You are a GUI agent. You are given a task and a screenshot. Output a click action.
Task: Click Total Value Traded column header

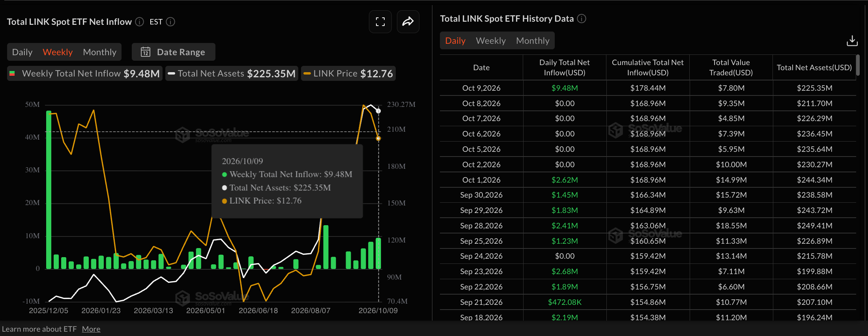click(x=731, y=67)
